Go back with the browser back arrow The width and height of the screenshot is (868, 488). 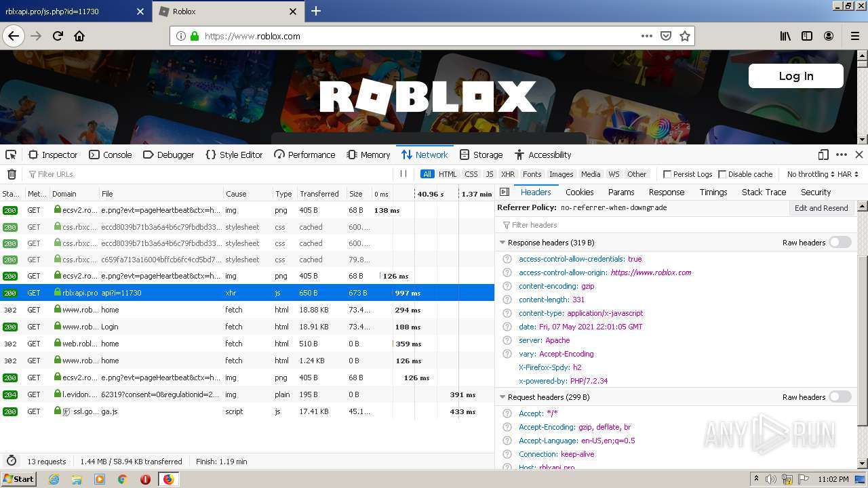[14, 36]
